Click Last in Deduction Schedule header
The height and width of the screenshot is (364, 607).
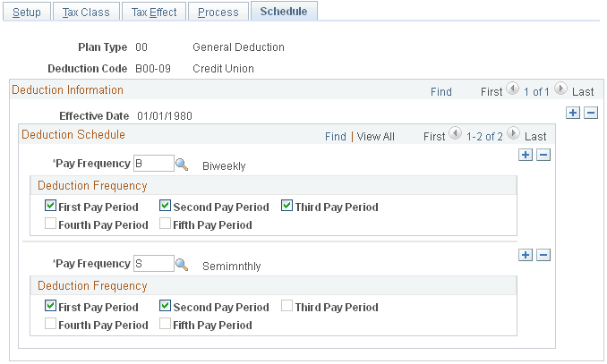[x=535, y=137]
